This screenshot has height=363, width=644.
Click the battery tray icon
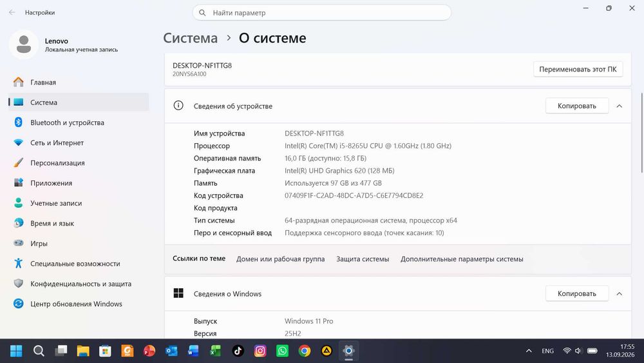point(592,351)
